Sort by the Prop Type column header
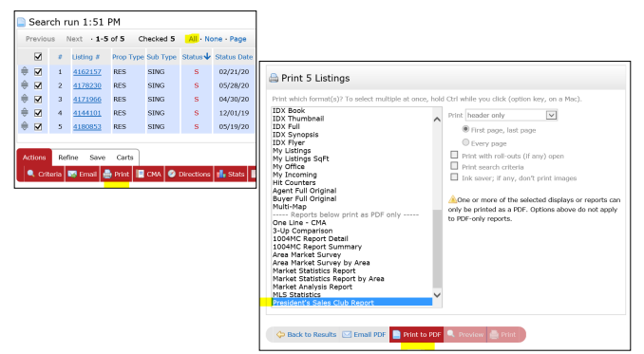This screenshot has height=354, width=644. (127, 57)
